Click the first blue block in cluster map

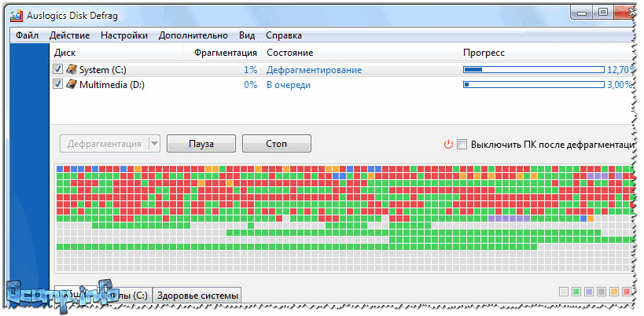(60, 169)
